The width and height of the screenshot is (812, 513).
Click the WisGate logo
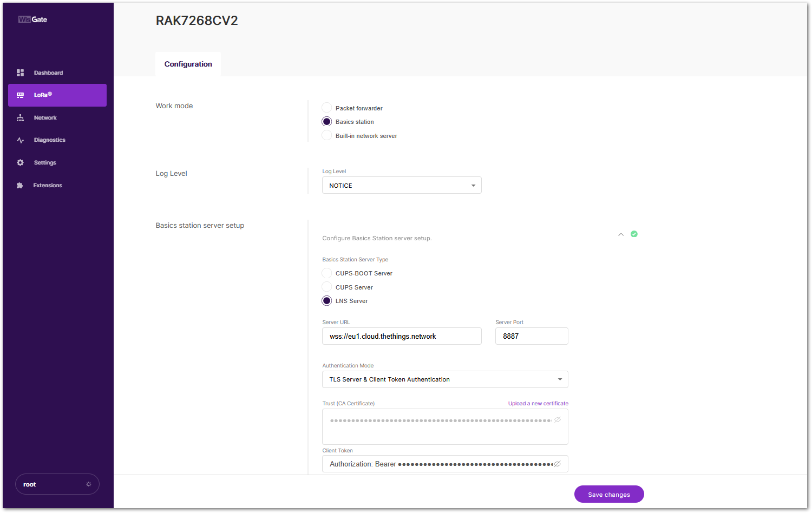coord(32,19)
